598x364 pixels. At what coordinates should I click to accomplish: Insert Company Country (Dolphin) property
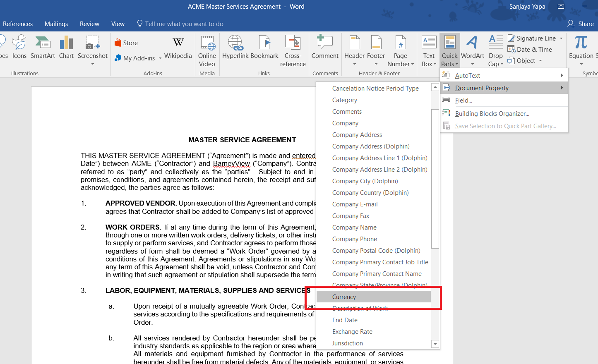[374, 193]
